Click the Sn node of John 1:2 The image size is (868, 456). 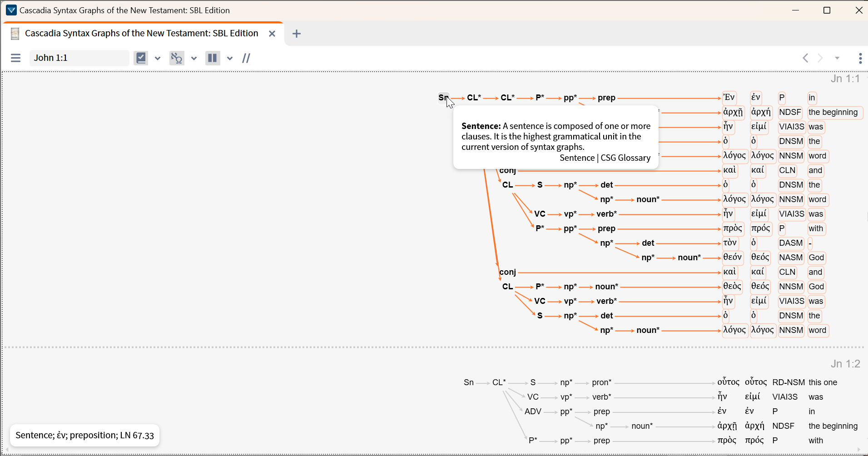[469, 382]
